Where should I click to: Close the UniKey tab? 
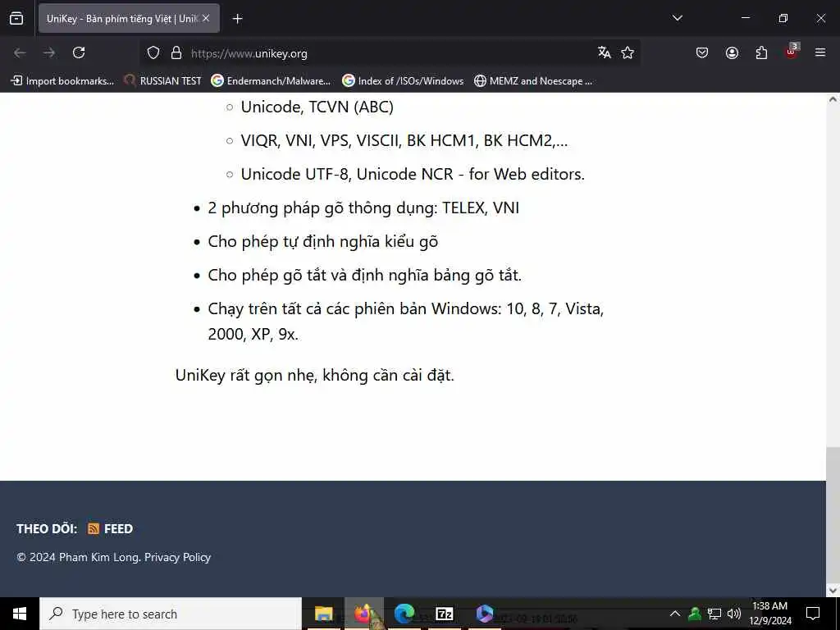[x=206, y=18]
